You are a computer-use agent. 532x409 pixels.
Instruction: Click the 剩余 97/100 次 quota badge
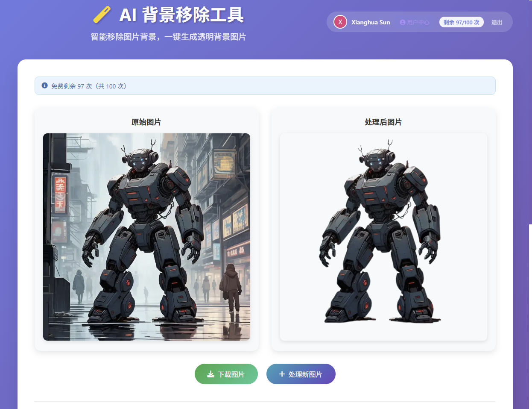(x=461, y=22)
